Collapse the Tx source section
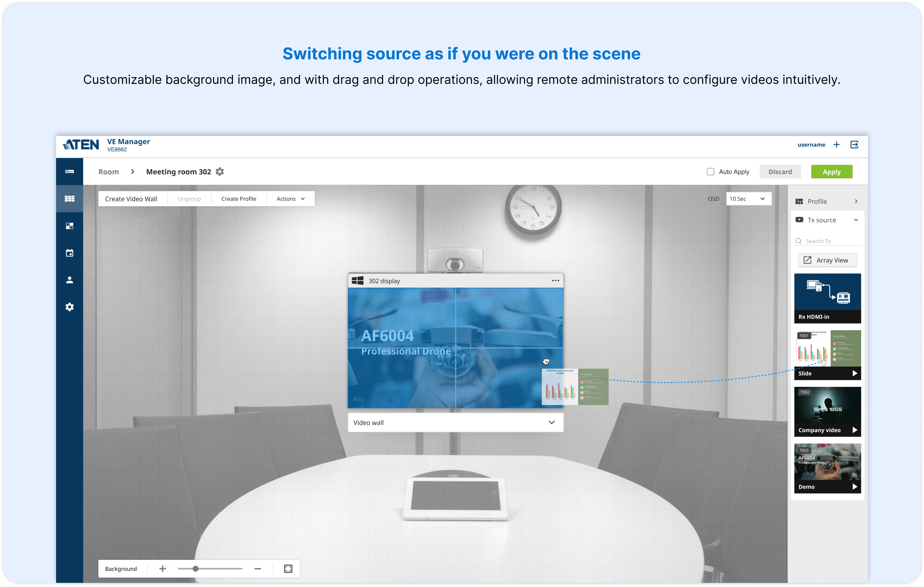This screenshot has width=924, height=587. [856, 220]
